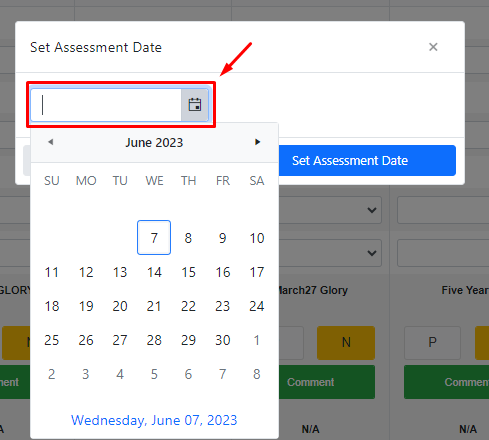Expand the lower dropdown chevron behind dialog
Image resolution: width=489 pixels, height=440 pixels.
coord(372,253)
